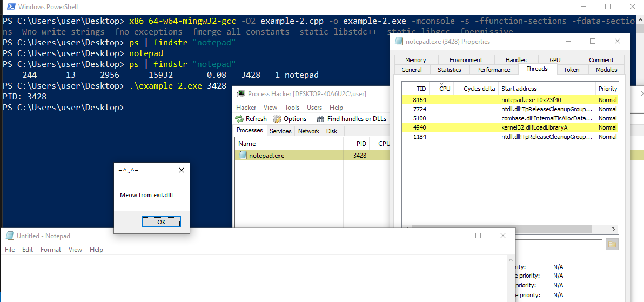Screen dimensions: 644x302
Task: Open the View menu in Notepad
Action: click(x=75, y=250)
